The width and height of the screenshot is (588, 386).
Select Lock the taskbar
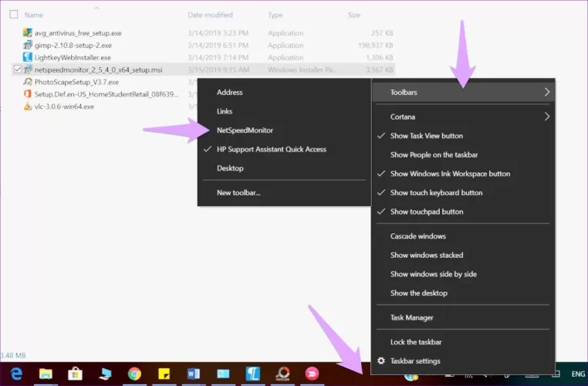tap(415, 342)
